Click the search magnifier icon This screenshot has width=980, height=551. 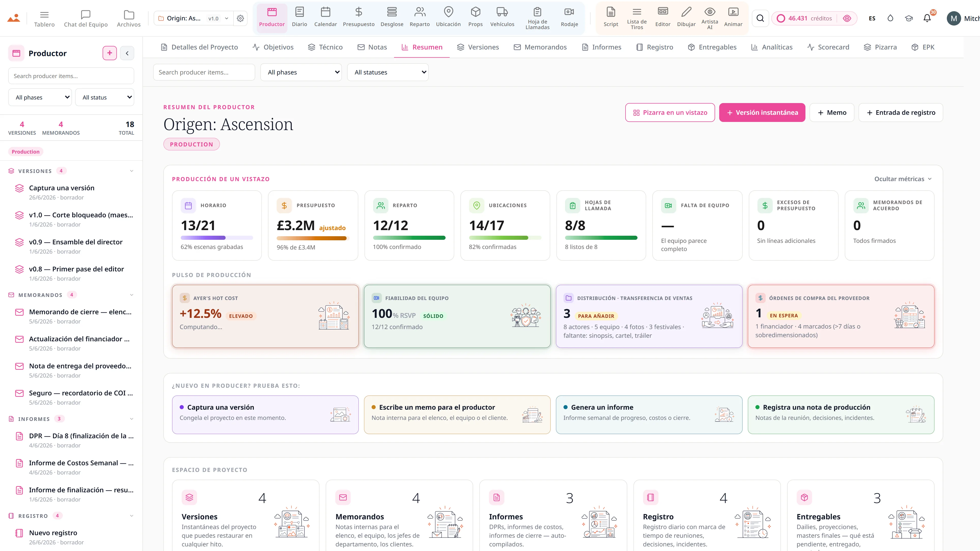pyautogui.click(x=760, y=18)
